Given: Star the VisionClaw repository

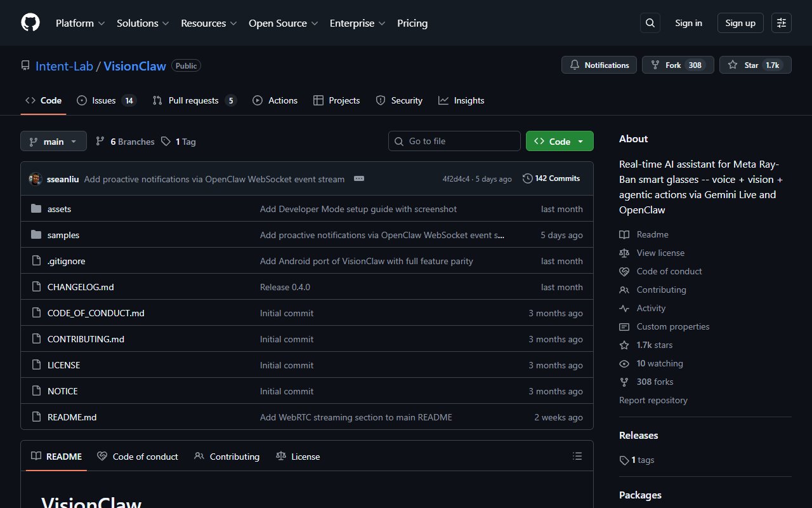Looking at the screenshot, I should (751, 64).
